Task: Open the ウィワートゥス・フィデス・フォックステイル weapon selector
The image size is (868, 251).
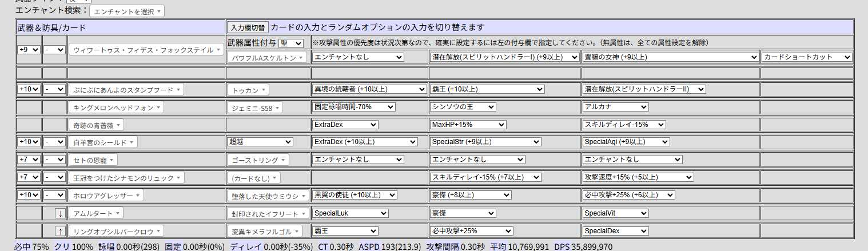Action: [146, 50]
